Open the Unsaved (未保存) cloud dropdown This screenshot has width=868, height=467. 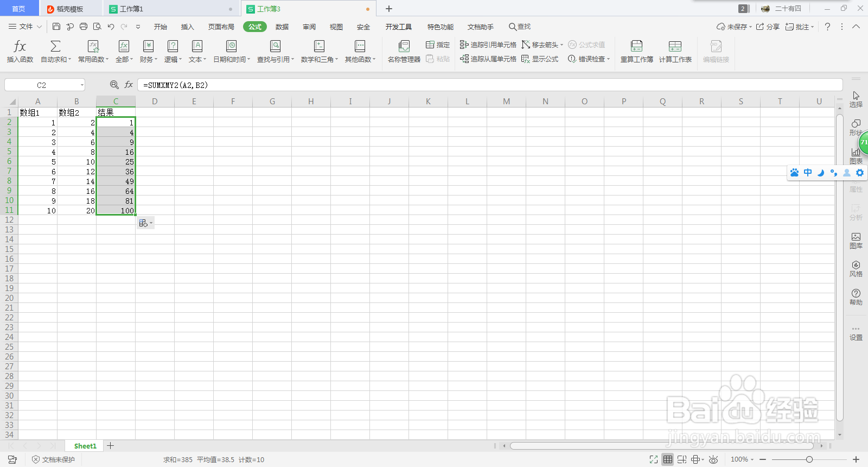click(734, 27)
